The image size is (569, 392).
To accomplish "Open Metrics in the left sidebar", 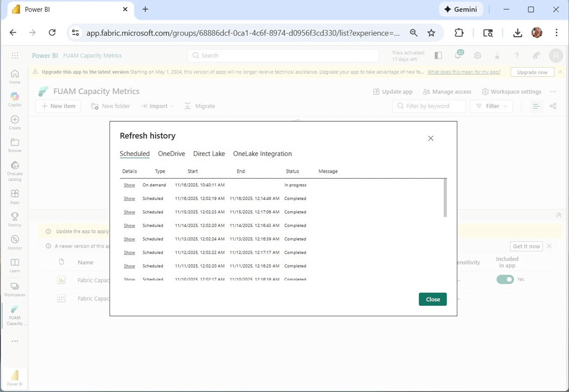I will tap(15, 219).
